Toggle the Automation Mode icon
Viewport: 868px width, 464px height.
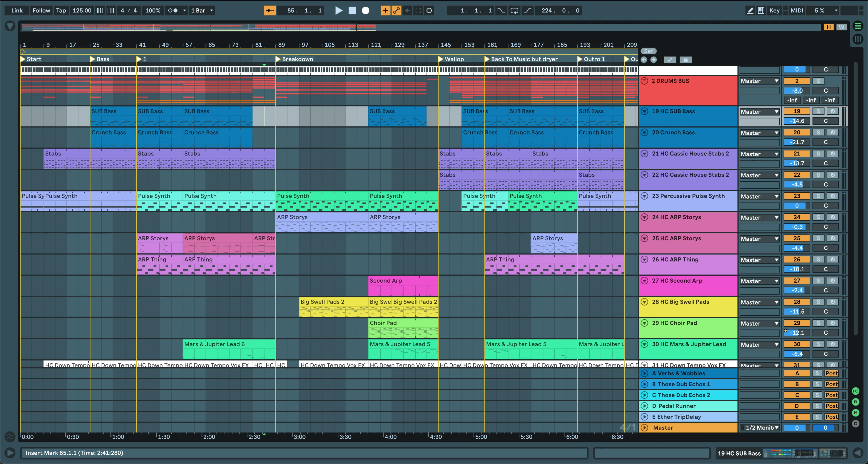tap(670, 60)
